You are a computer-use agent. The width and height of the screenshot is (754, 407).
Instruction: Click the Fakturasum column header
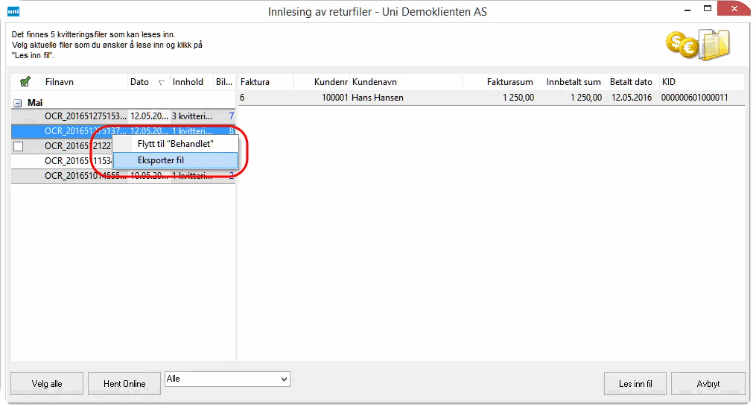click(510, 82)
